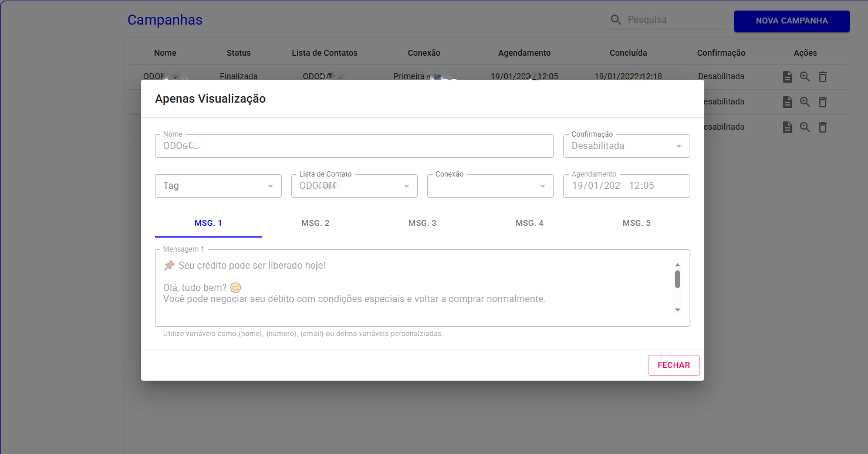This screenshot has height=454, width=868.
Task: Open the report document icon in second campaign row
Action: pyautogui.click(x=788, y=102)
